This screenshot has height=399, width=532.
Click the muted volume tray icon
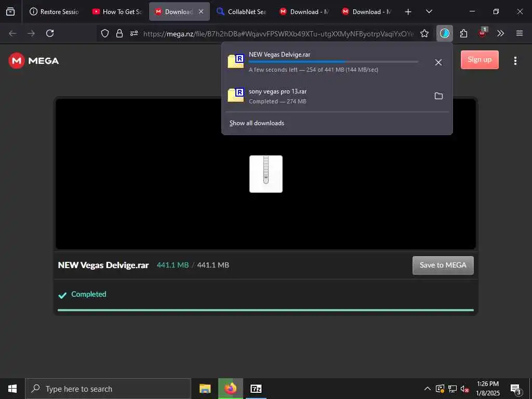pos(464,389)
